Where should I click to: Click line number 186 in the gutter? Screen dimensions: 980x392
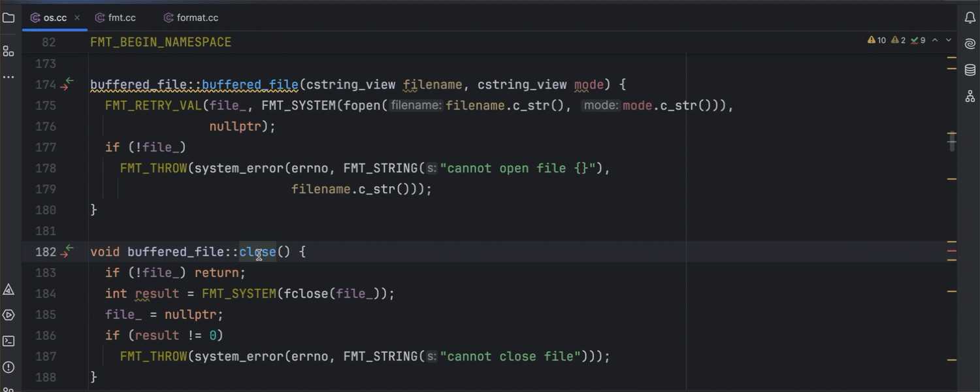(x=45, y=335)
